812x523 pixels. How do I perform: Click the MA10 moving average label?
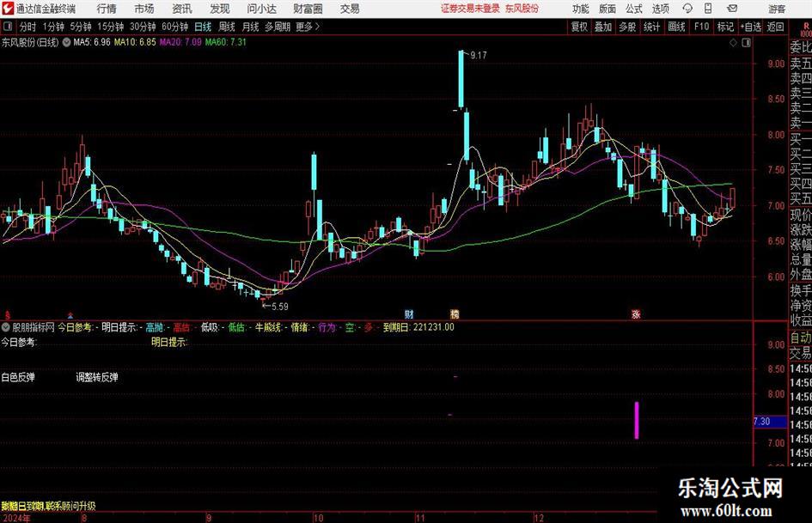click(135, 42)
